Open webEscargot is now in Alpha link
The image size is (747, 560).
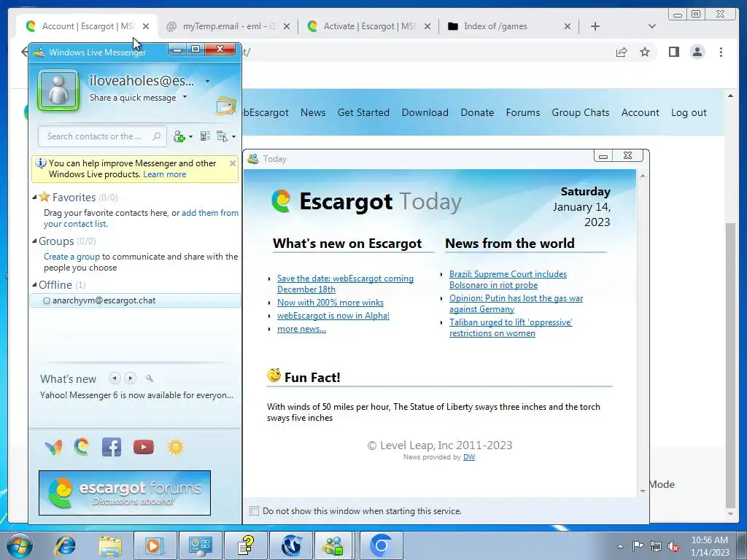[333, 316]
